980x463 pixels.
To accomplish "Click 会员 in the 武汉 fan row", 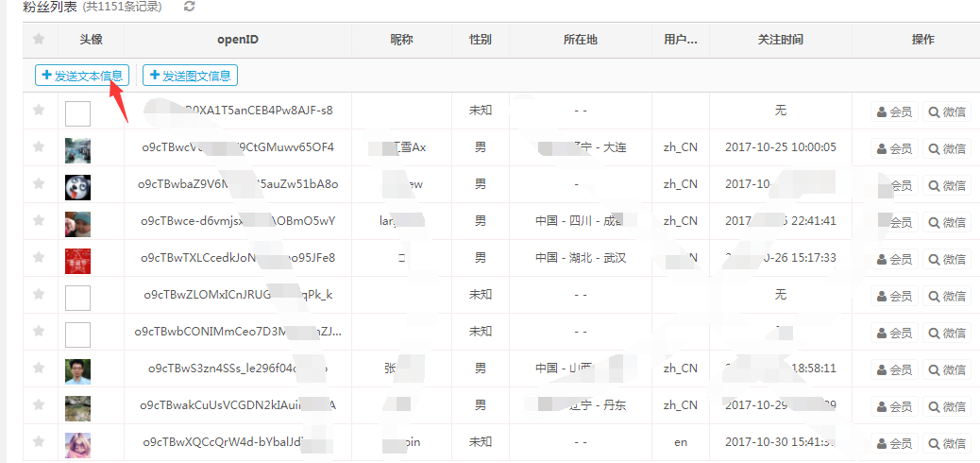I will [x=894, y=259].
